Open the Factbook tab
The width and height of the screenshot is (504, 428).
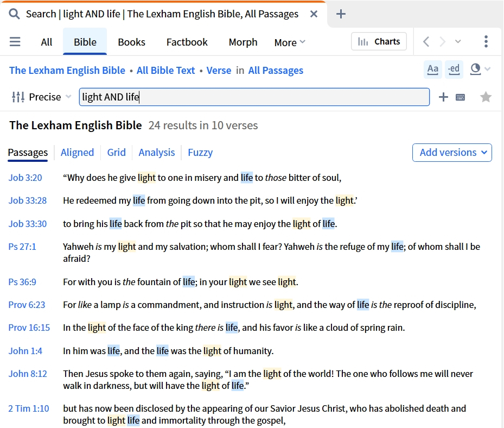187,42
